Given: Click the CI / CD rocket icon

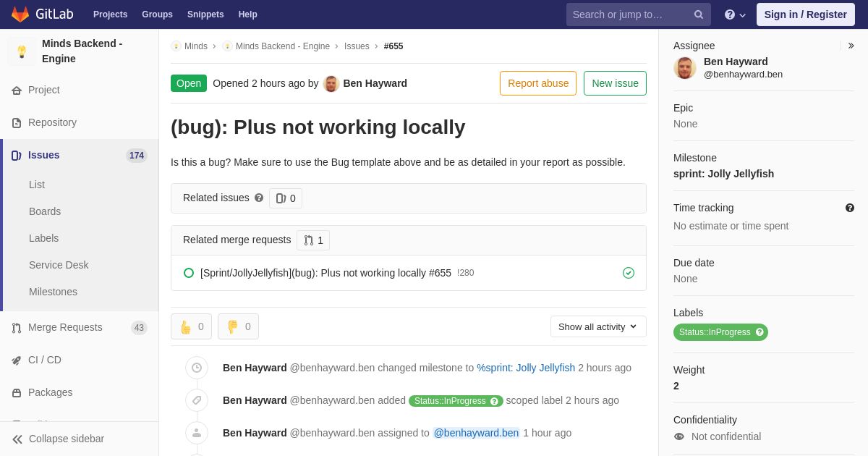Looking at the screenshot, I should pos(17,360).
